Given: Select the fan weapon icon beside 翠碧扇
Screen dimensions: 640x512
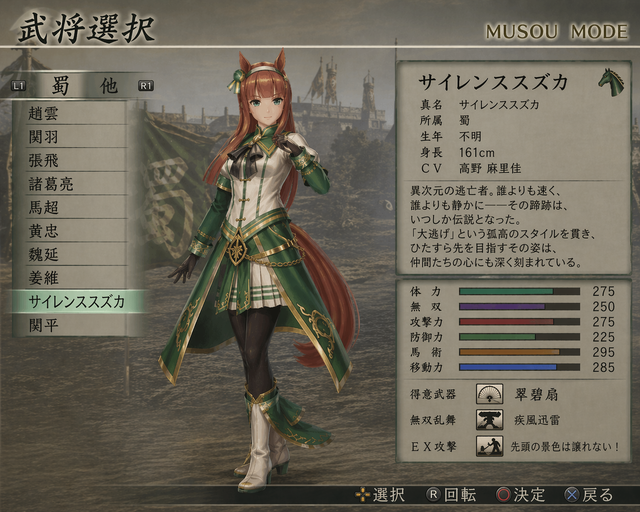Looking at the screenshot, I should pos(489,394).
